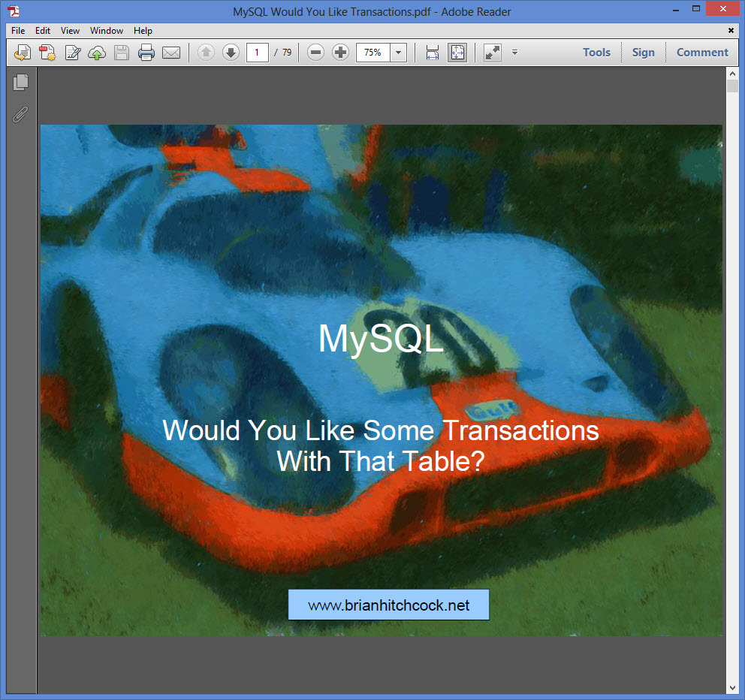Screen dimensions: 745x700
Task: Toggle reading mode with the arrows icon
Action: coord(492,53)
